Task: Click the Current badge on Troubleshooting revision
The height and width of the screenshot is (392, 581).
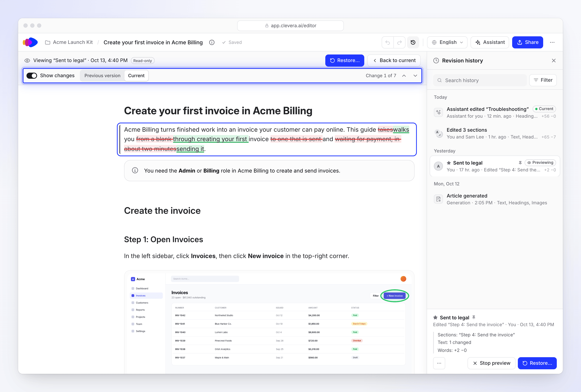Action: coord(544,109)
